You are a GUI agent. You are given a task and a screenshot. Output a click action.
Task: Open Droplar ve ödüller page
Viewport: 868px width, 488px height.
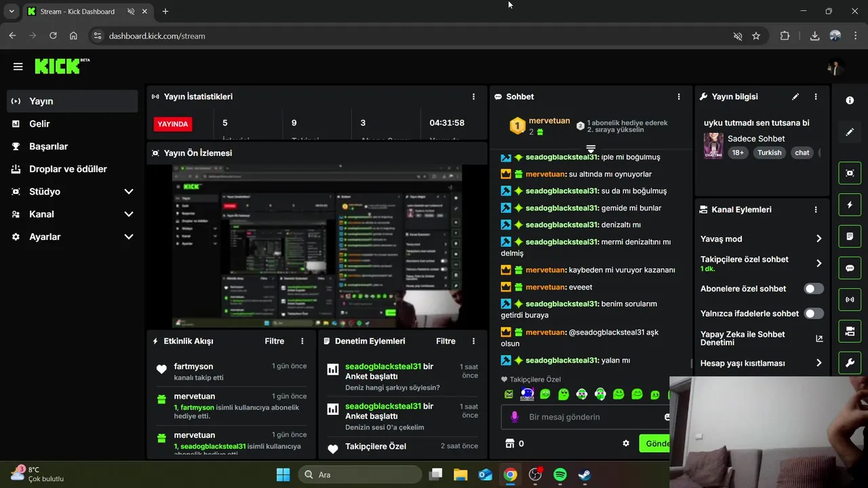73,169
